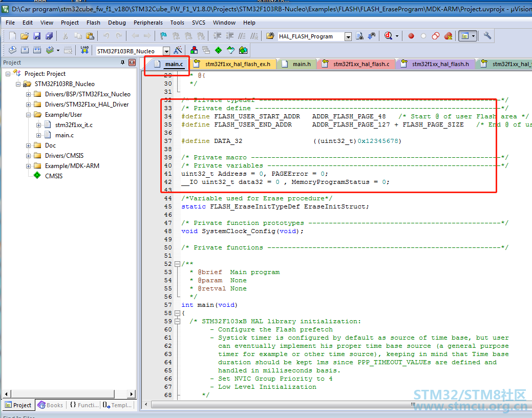Close the Project panel
Viewport: 532px width, 418px height.
pos(132,62)
